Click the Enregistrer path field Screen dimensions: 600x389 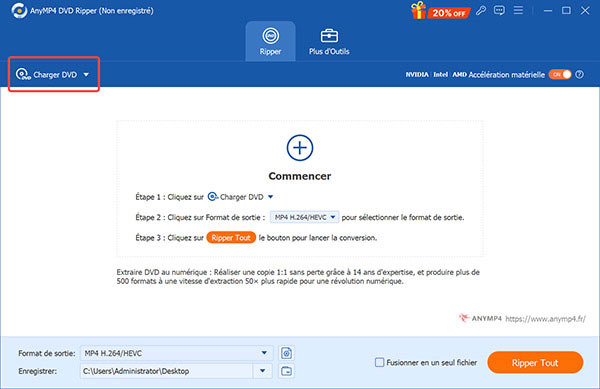point(167,371)
